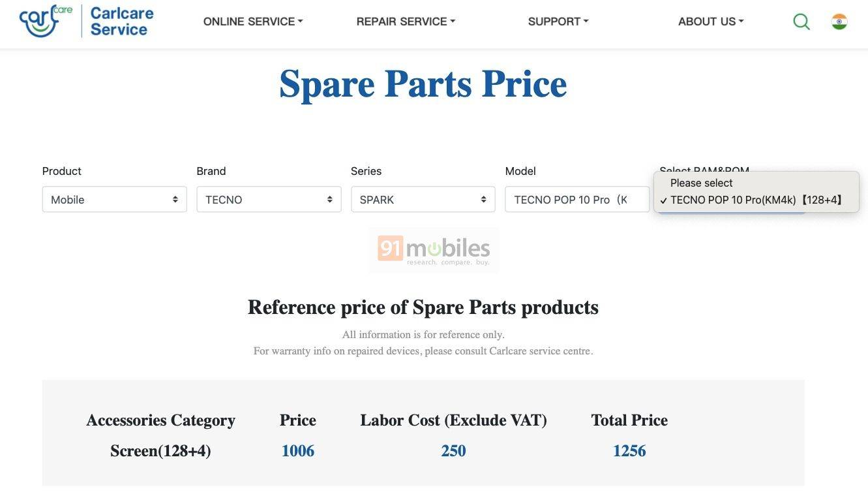Open the Model dropdown TECNO POP 10 Pro
868x500 pixels.
tap(577, 199)
